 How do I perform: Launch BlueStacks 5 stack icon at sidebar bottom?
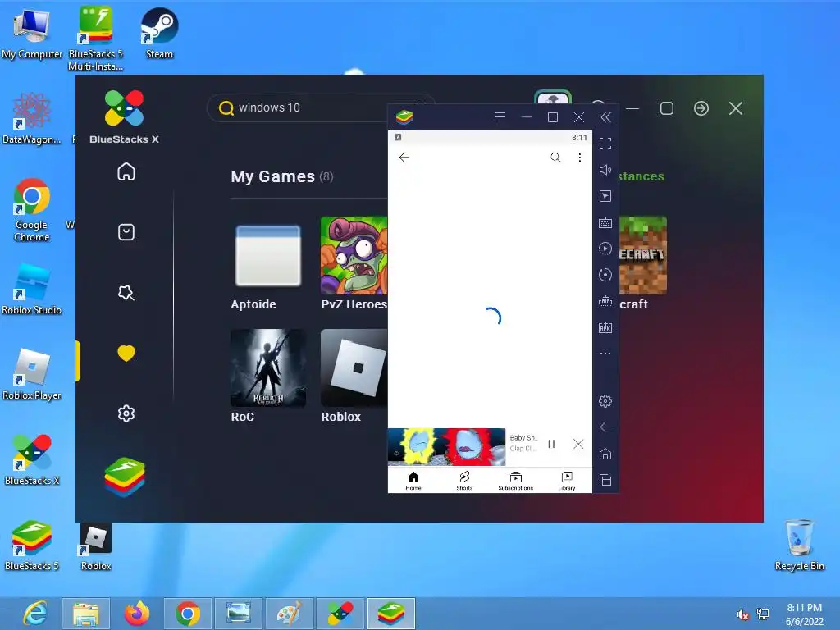pyautogui.click(x=125, y=477)
